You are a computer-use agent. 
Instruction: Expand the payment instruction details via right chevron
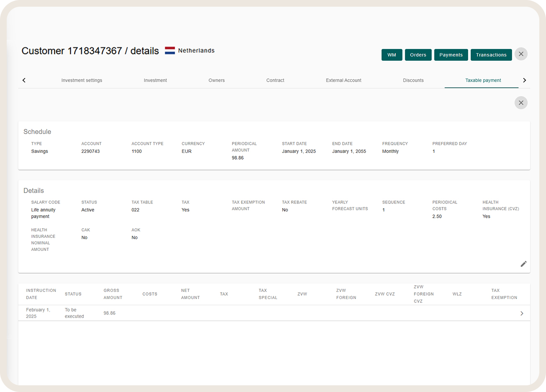click(x=522, y=313)
